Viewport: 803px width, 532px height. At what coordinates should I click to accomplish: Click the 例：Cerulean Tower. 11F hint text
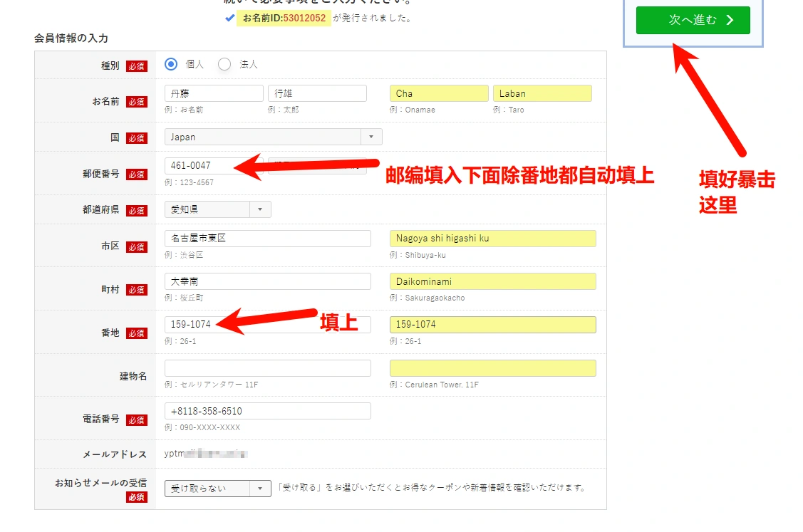435,385
